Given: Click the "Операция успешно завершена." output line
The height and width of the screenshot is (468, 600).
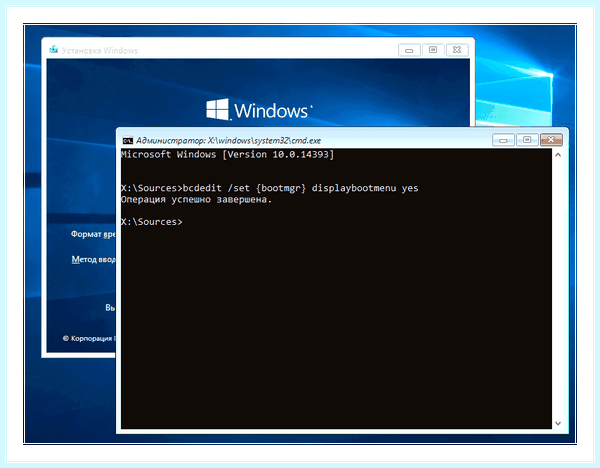Looking at the screenshot, I should pos(196,199).
